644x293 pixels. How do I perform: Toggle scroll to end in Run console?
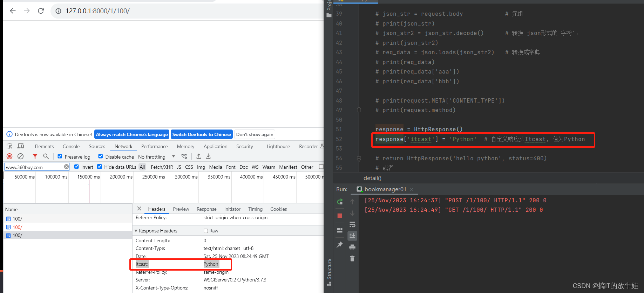coord(352,236)
